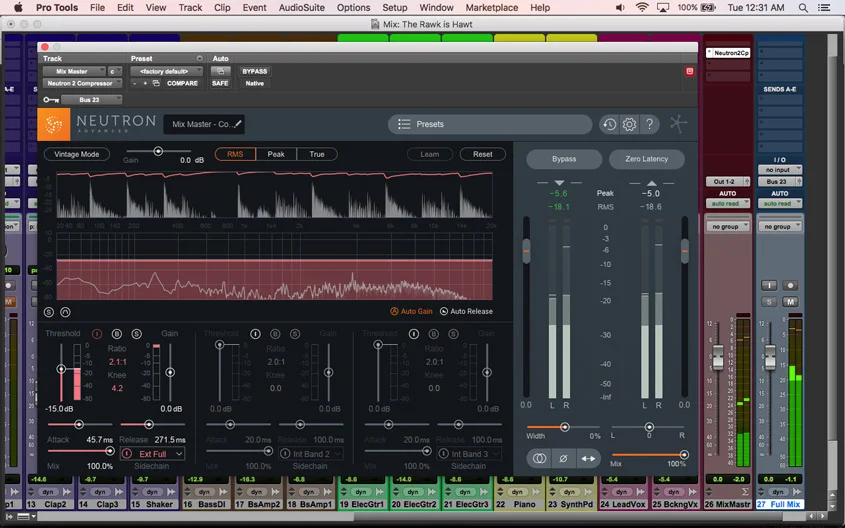Click the COMPARE button
845x528 pixels.
click(182, 84)
